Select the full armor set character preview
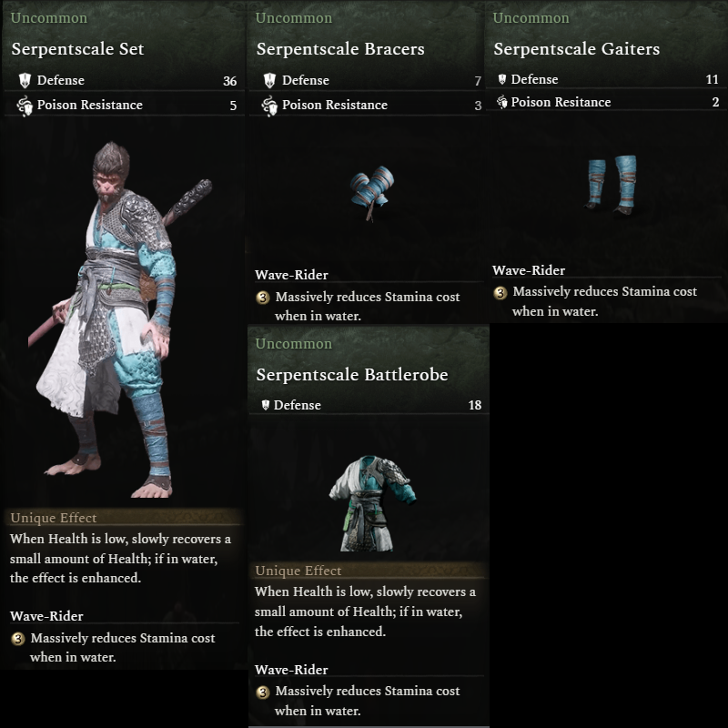Screen dimensions: 728x728 [x=120, y=320]
